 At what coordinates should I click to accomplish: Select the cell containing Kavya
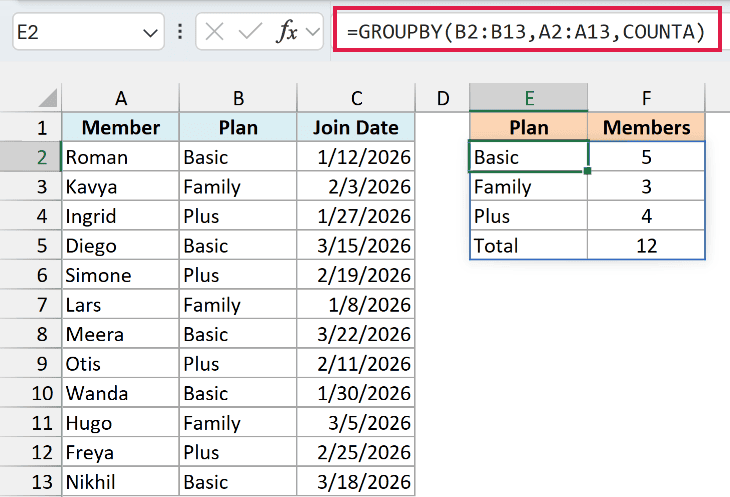(x=121, y=186)
